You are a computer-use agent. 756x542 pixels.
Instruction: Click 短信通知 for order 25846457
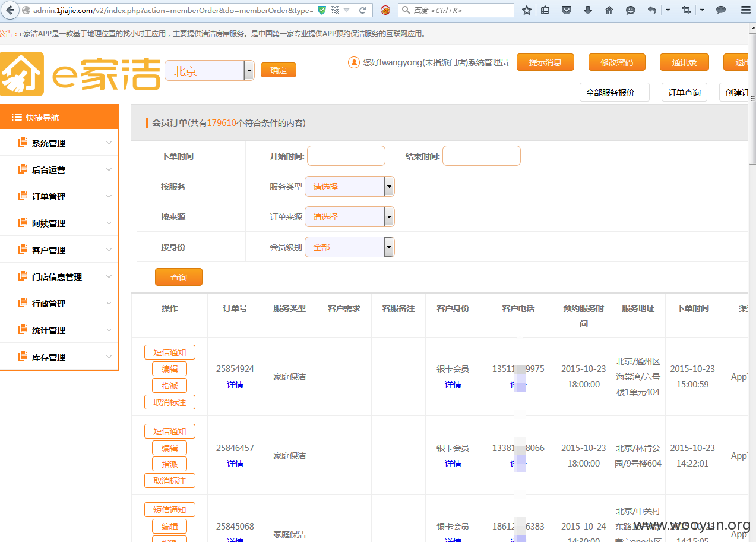[170, 431]
